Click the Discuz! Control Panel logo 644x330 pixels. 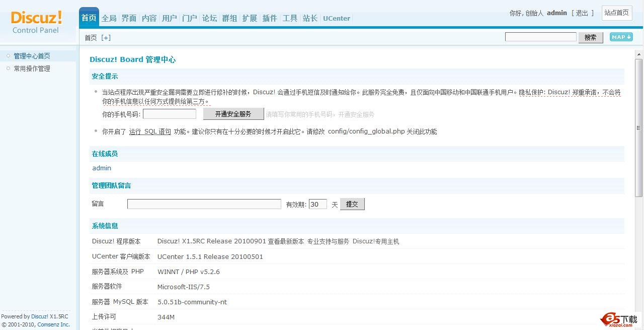click(x=36, y=22)
